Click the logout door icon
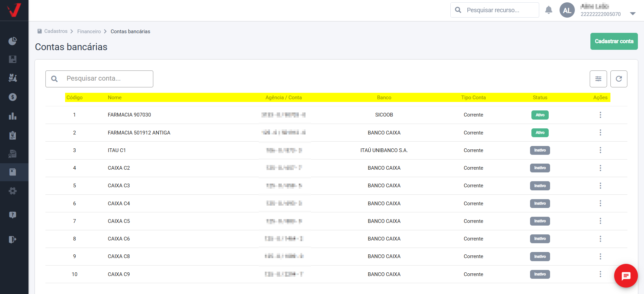Image resolution: width=644 pixels, height=294 pixels. tap(13, 240)
